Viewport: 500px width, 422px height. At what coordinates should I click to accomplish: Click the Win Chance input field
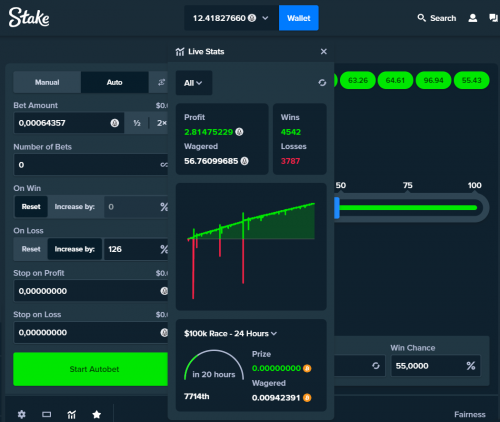tap(436, 366)
